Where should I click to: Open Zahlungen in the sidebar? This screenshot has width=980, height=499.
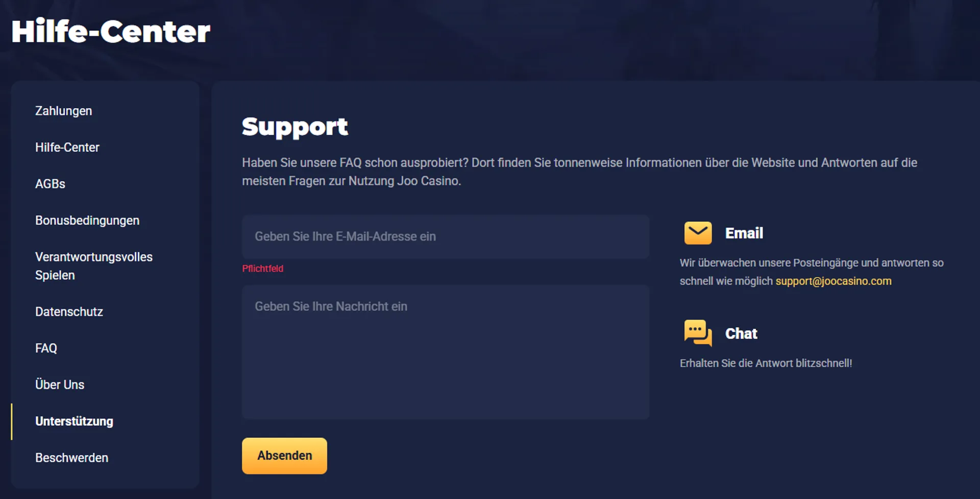tap(64, 111)
